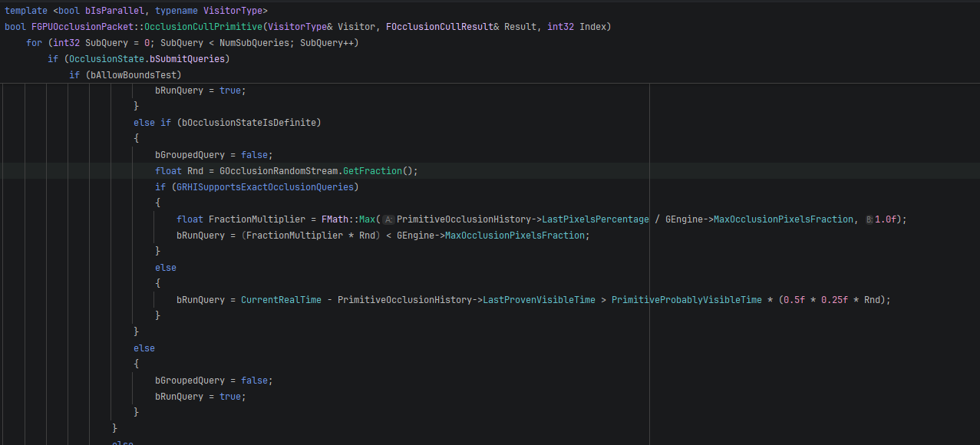Click NumSubQueries in the for loop header
The width and height of the screenshot is (980, 445).
click(x=254, y=43)
